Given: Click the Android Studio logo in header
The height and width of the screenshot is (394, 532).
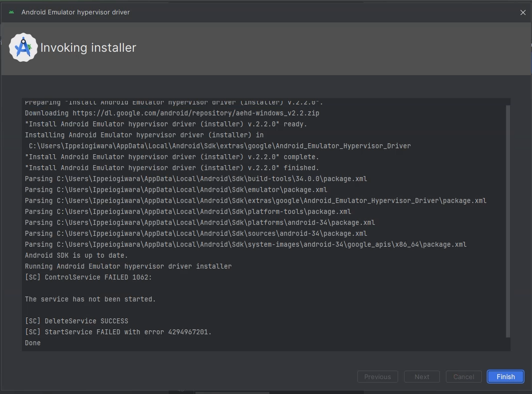Looking at the screenshot, I should [23, 48].
